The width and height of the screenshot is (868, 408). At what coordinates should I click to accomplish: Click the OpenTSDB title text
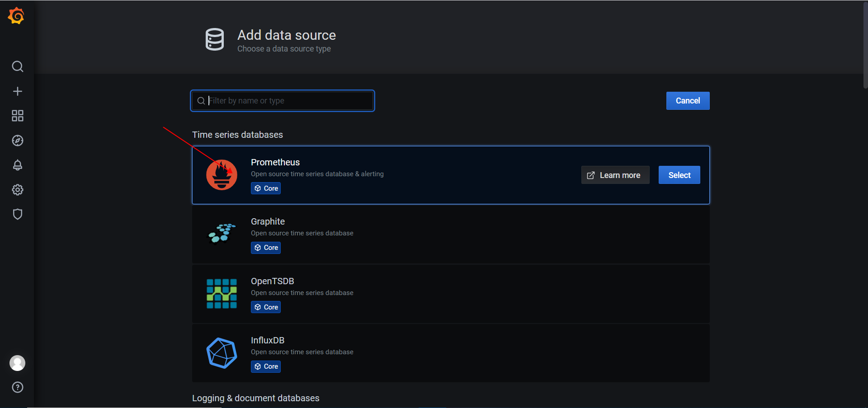(x=273, y=281)
